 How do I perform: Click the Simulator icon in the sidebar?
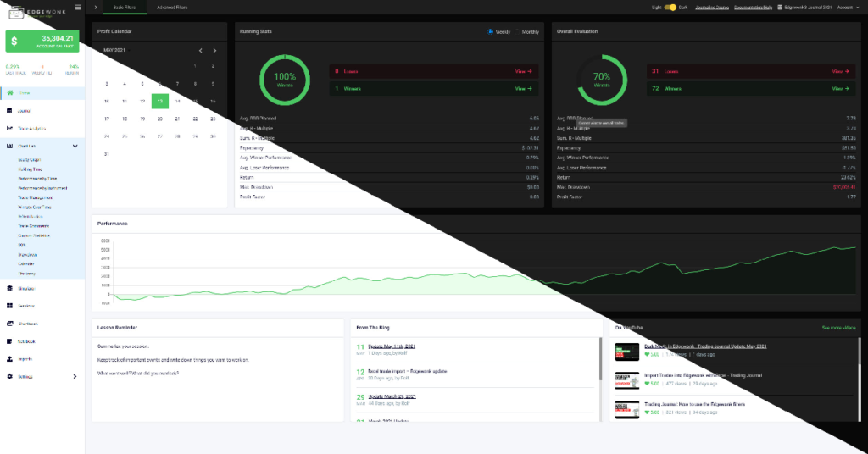point(10,288)
